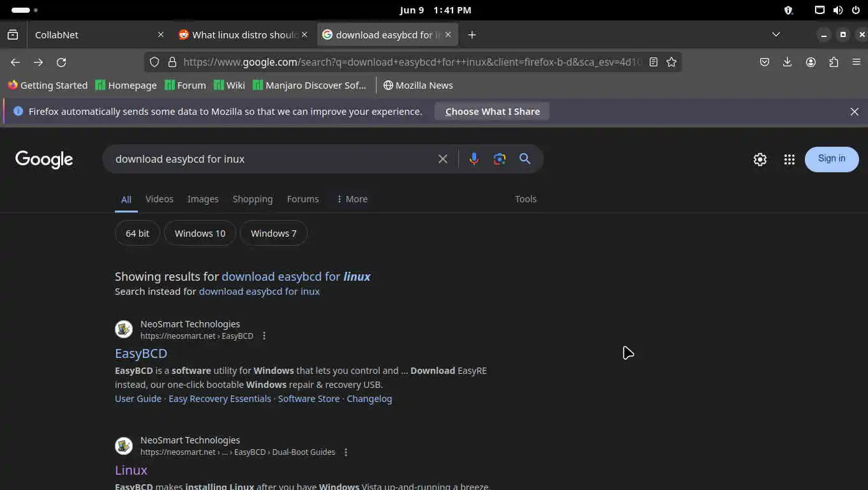Image resolution: width=868 pixels, height=490 pixels.
Task: Select the download easybcd tab
Action: [x=388, y=34]
